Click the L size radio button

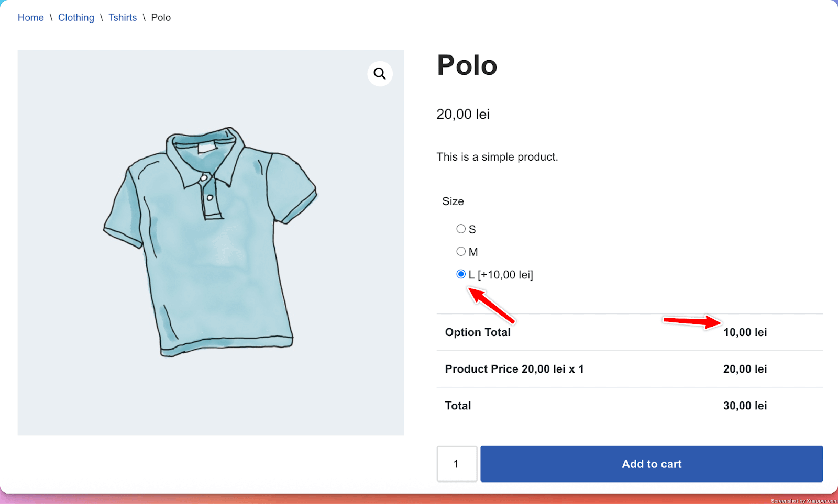click(461, 274)
